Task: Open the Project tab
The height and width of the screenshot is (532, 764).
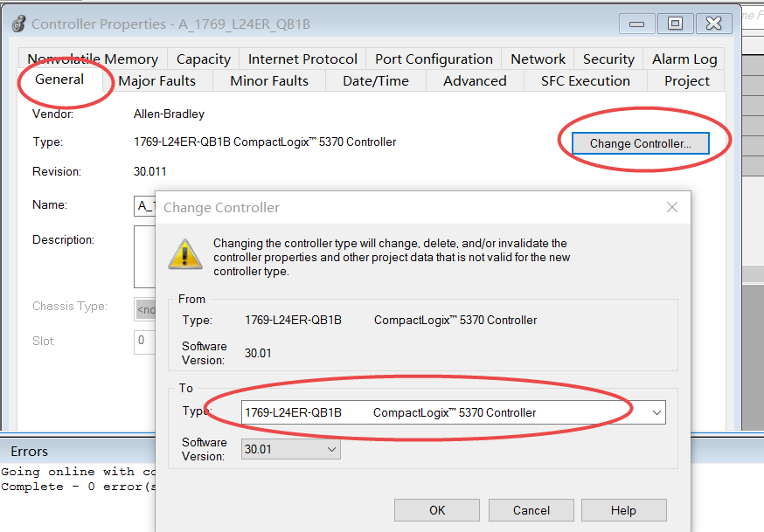Action: (x=686, y=80)
